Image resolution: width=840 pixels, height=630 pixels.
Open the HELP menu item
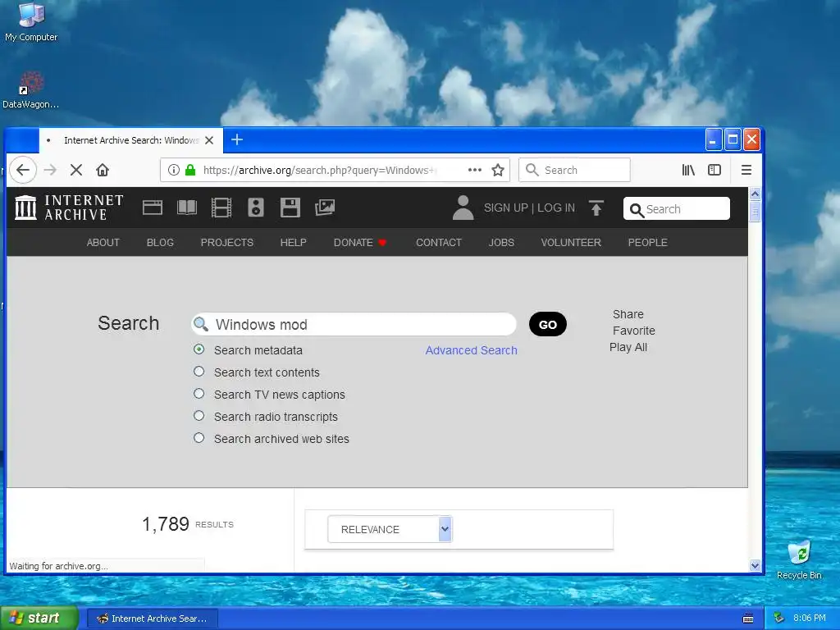point(294,243)
